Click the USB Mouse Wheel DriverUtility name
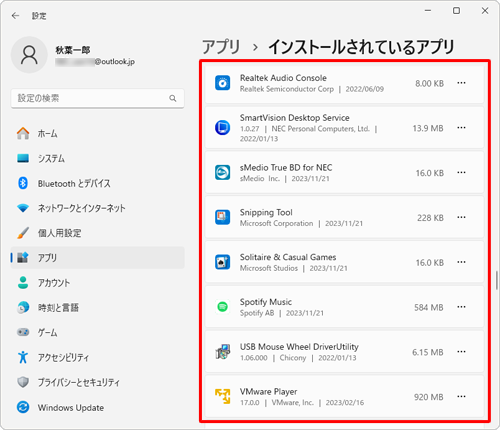This screenshot has width=500, height=430. click(x=299, y=347)
